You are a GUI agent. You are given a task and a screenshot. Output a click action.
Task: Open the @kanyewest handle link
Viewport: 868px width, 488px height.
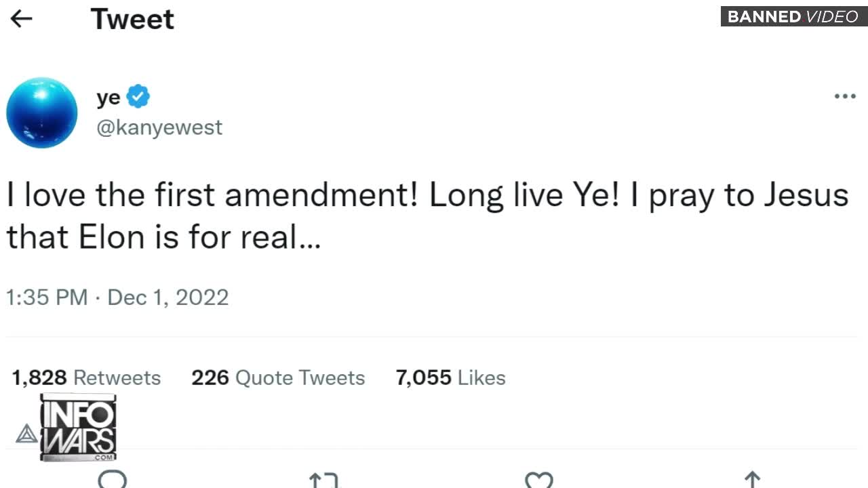tap(159, 127)
